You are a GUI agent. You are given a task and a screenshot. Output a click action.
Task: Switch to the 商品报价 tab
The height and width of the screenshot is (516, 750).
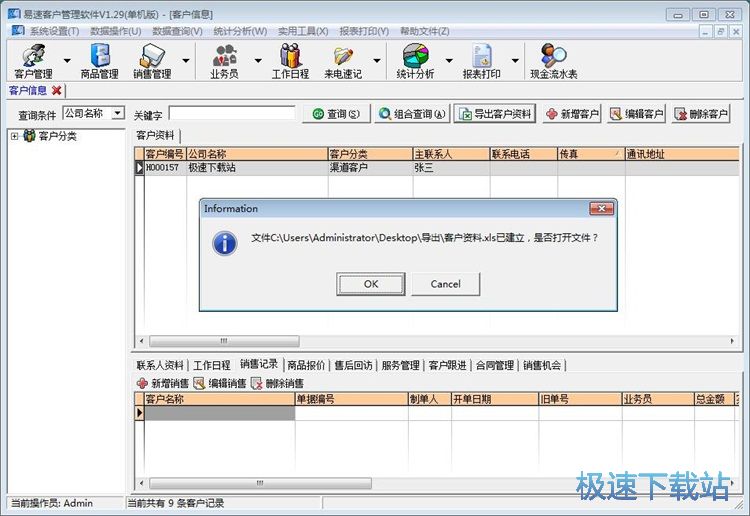tap(306, 365)
